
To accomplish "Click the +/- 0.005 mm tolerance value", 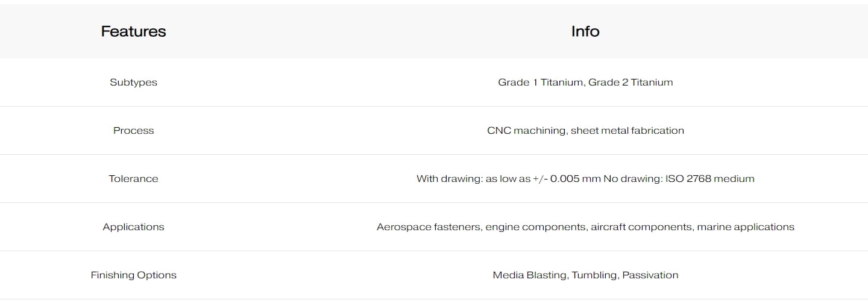I will point(566,179).
